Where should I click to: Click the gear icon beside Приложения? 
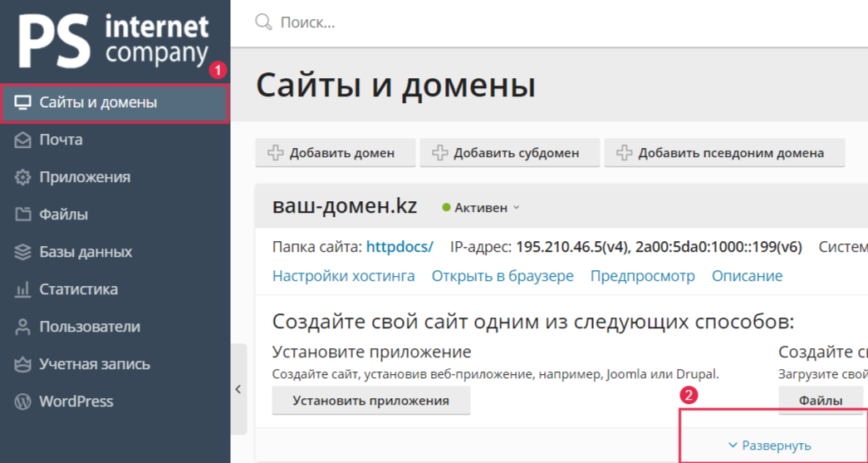tap(22, 177)
